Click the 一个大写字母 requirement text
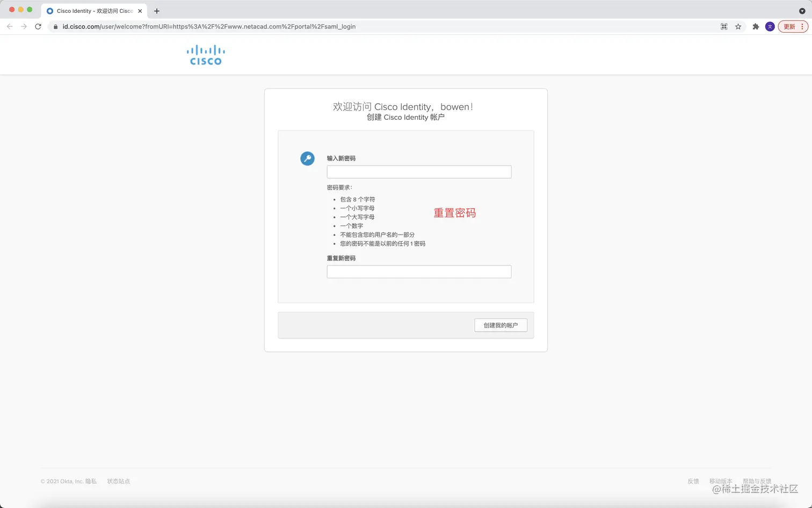812x508 pixels. [357, 217]
